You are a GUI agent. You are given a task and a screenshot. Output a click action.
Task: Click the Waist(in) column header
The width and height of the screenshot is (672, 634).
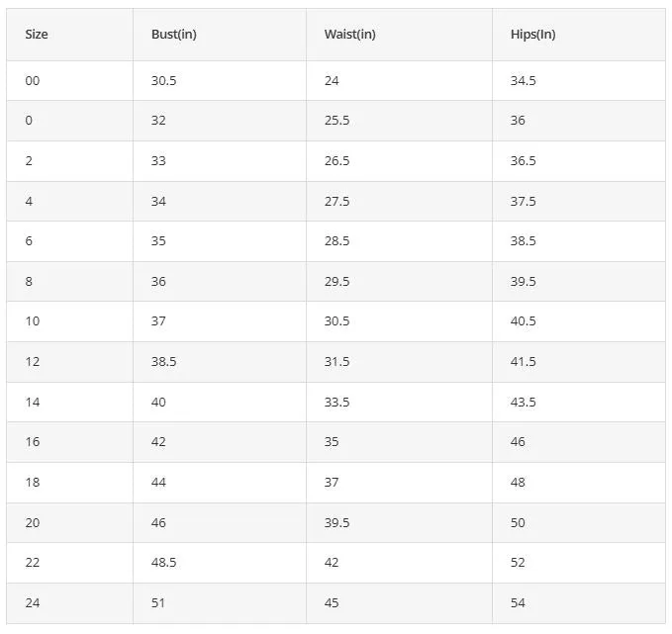coord(349,35)
